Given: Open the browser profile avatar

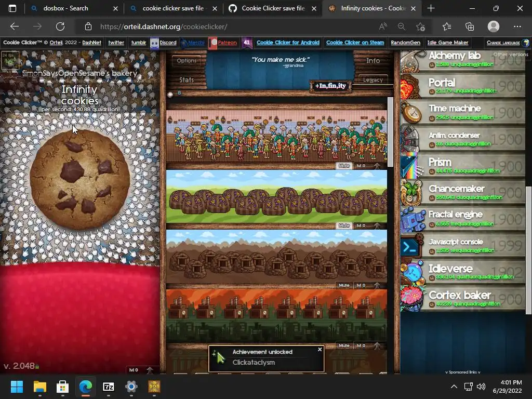Looking at the screenshot, I should pos(494,26).
